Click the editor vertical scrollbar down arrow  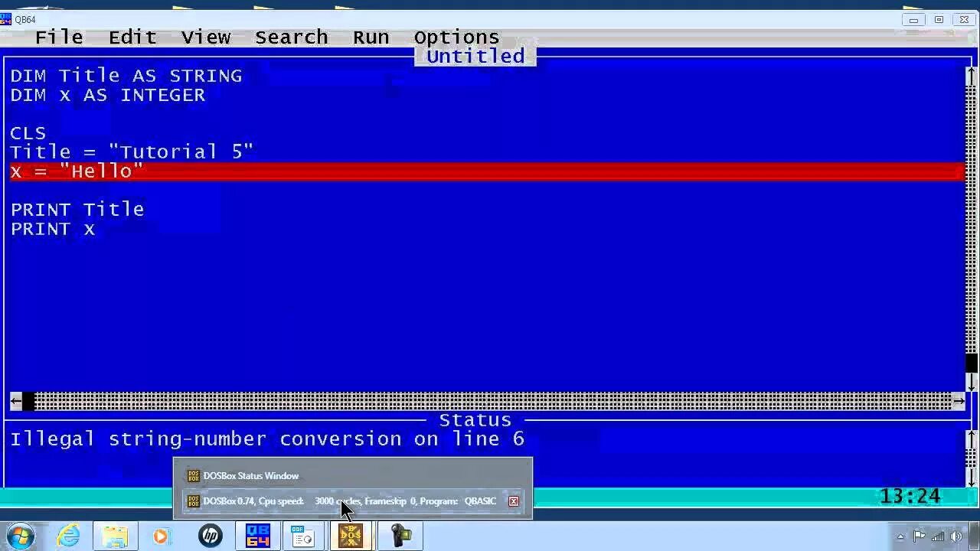[x=971, y=381]
